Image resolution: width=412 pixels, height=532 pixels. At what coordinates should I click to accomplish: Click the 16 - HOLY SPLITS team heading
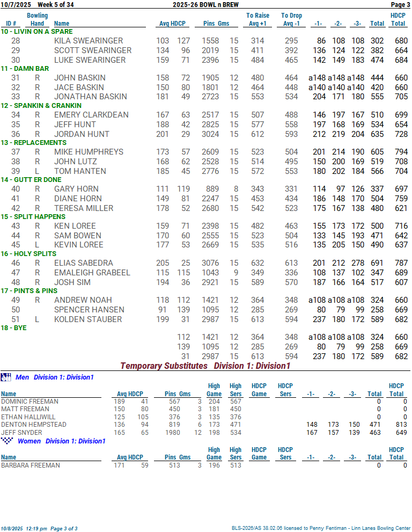(x=28, y=254)
